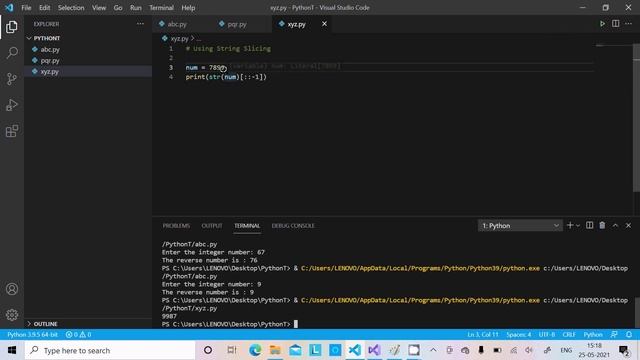Open Visual Studio Code from taskbar

[x=355, y=350]
